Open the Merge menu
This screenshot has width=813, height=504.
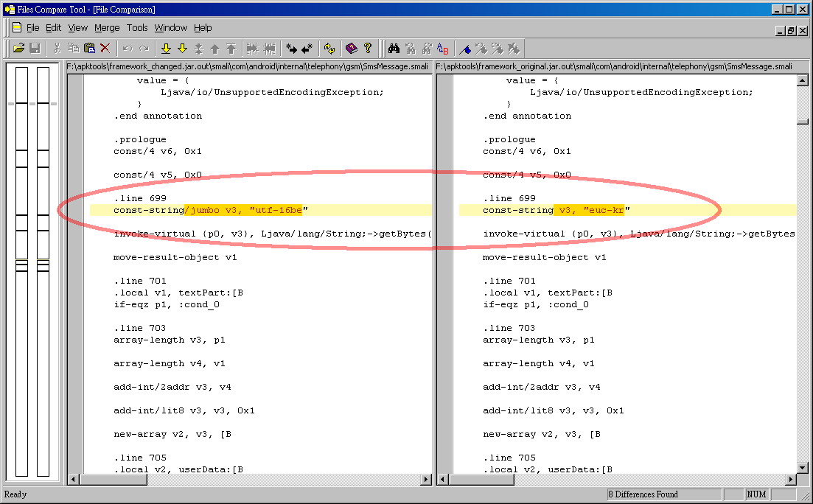tap(107, 28)
